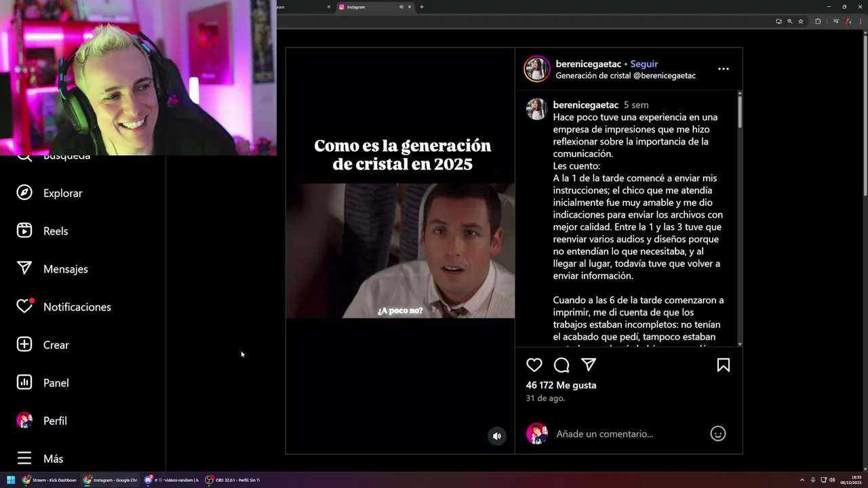Open media controls icon in Chrome toolbar
The image size is (868, 488).
pos(835,22)
